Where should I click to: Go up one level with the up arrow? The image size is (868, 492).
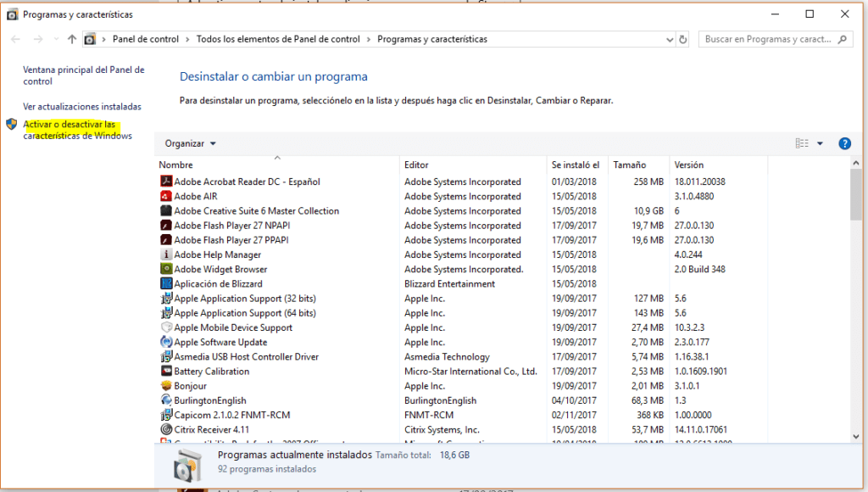pyautogui.click(x=72, y=39)
